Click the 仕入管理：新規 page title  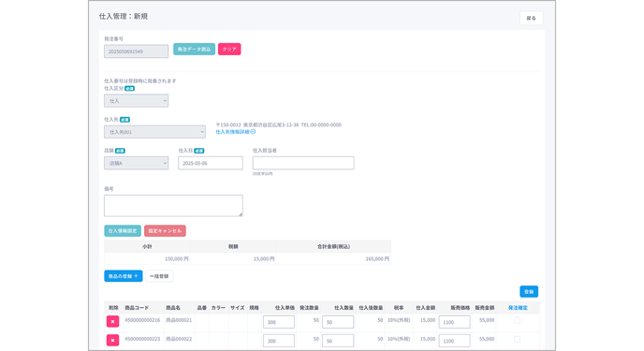pyautogui.click(x=124, y=17)
